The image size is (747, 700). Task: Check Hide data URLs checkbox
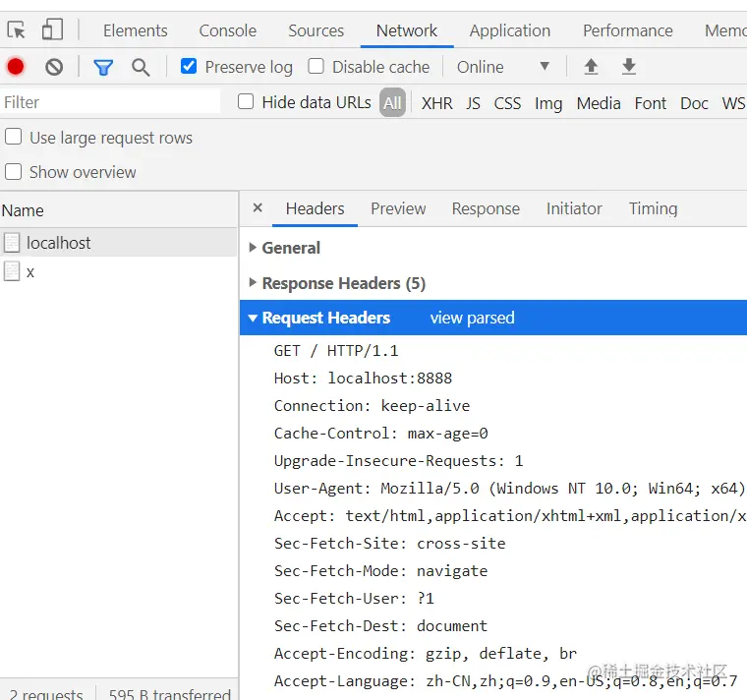[246, 101]
